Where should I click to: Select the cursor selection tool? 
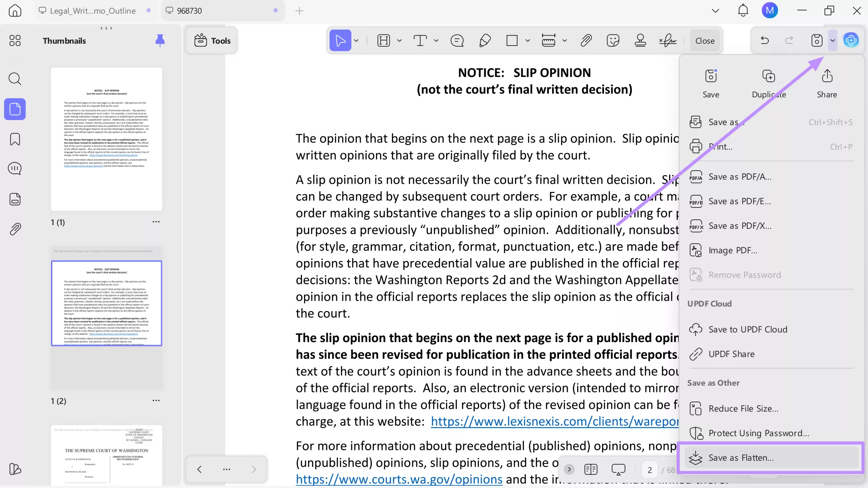coord(340,40)
